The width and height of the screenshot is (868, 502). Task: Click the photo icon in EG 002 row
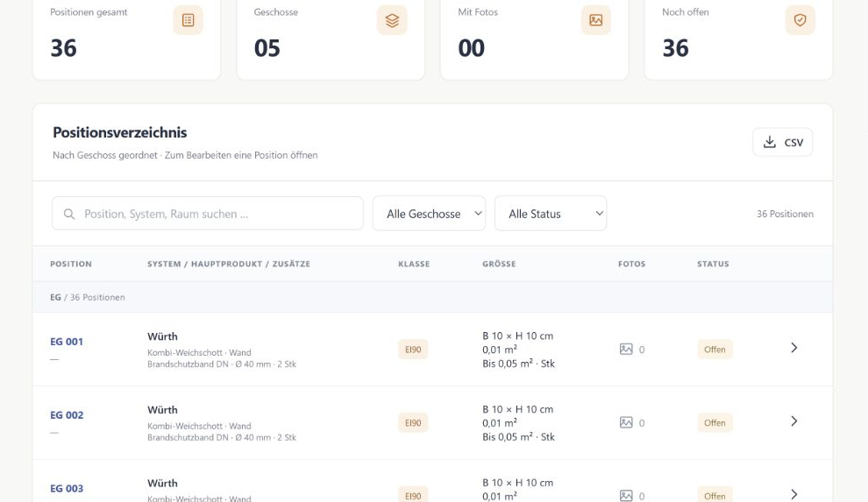coord(626,423)
